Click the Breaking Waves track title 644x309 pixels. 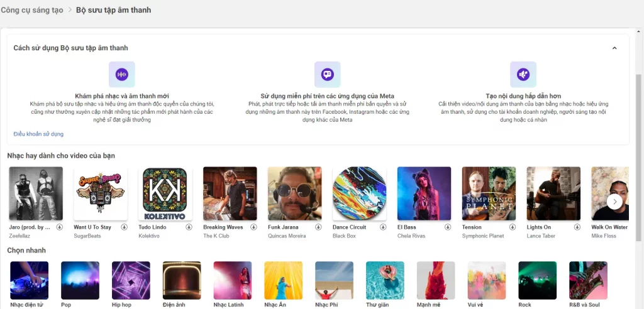pyautogui.click(x=223, y=227)
